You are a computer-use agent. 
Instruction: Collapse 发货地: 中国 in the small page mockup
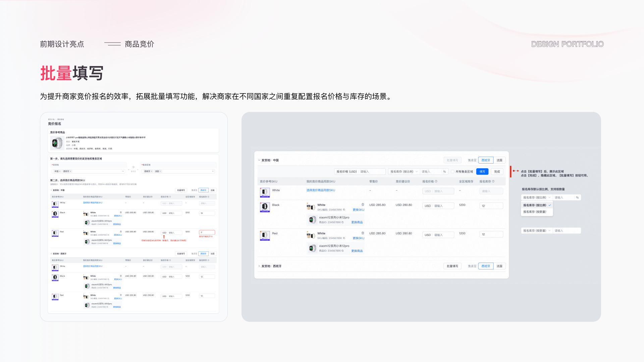51,190
